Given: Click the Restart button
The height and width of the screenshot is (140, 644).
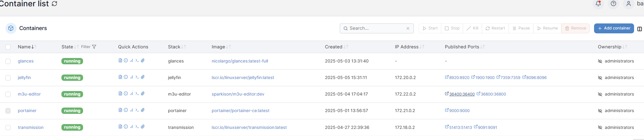Looking at the screenshot, I should 495,28.
